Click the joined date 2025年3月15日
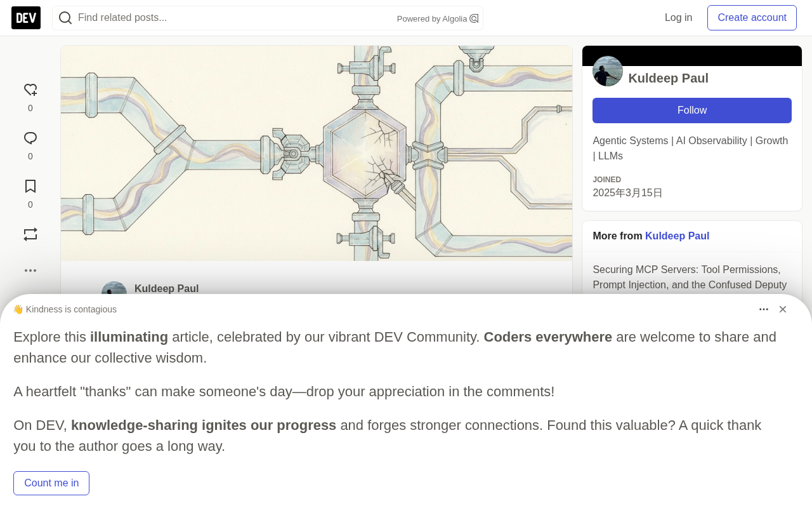 [627, 193]
